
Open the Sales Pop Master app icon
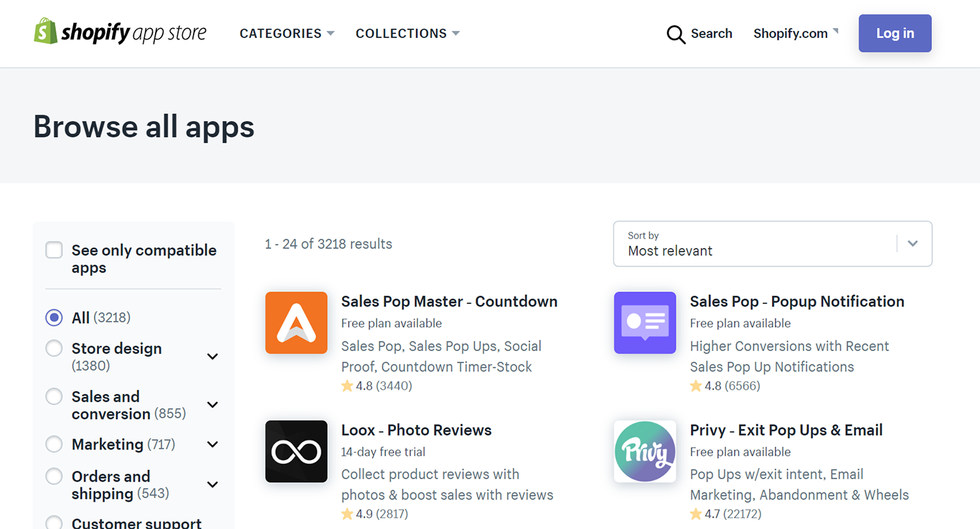296,323
